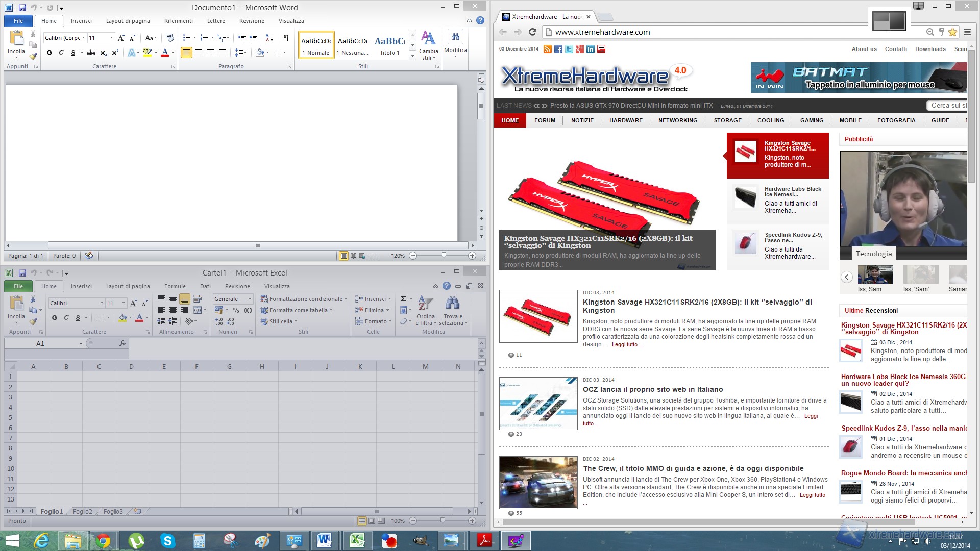Open the font size dropdown in Word
Image resolution: width=980 pixels, height=551 pixels.
click(111, 37)
